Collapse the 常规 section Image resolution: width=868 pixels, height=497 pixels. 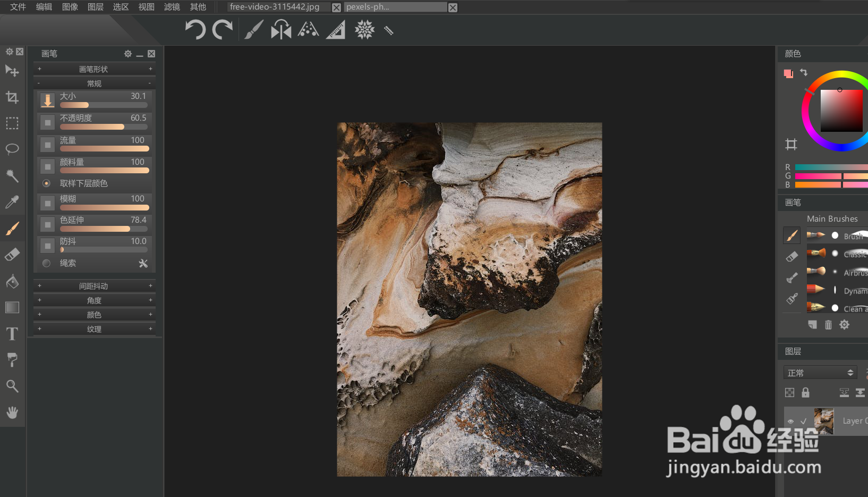[95, 83]
